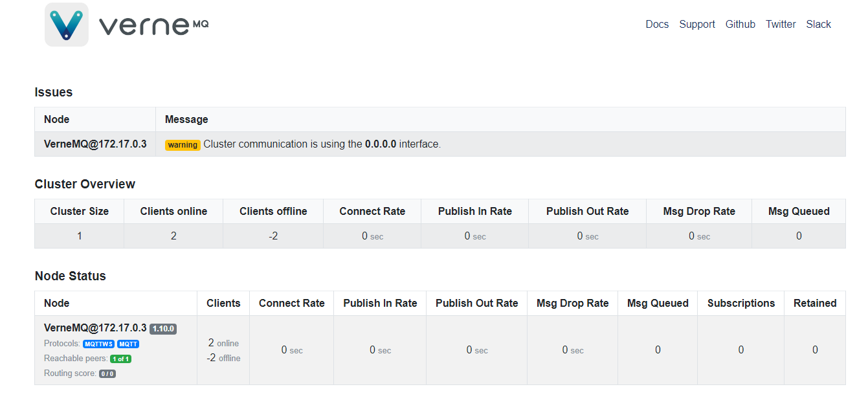Go to the Github link
868x411 pixels.
coord(740,25)
